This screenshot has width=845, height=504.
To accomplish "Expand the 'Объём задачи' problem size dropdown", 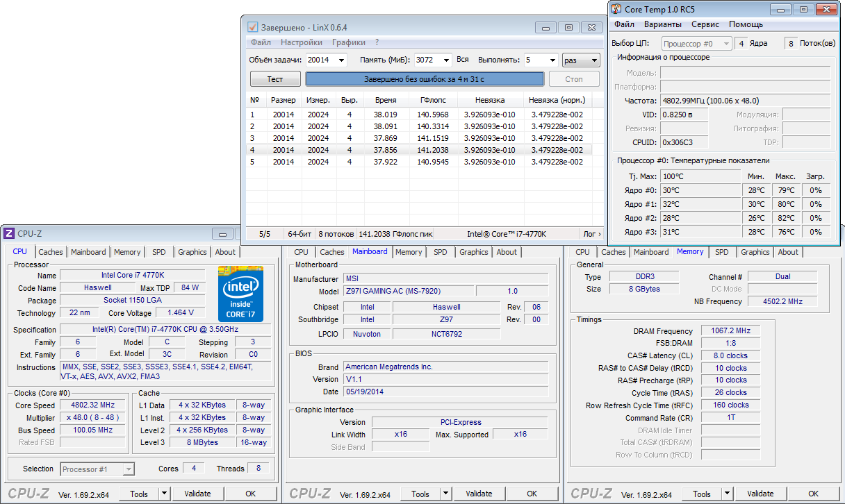I will [341, 60].
